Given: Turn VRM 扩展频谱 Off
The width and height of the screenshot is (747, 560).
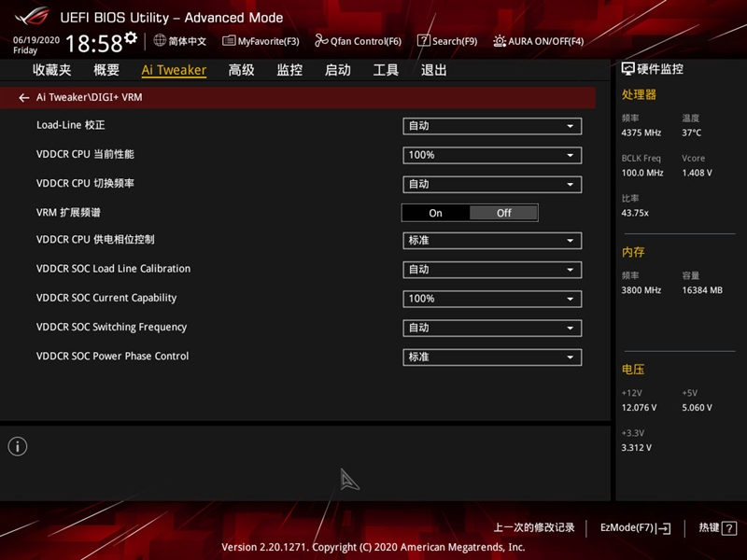Looking at the screenshot, I should (503, 213).
